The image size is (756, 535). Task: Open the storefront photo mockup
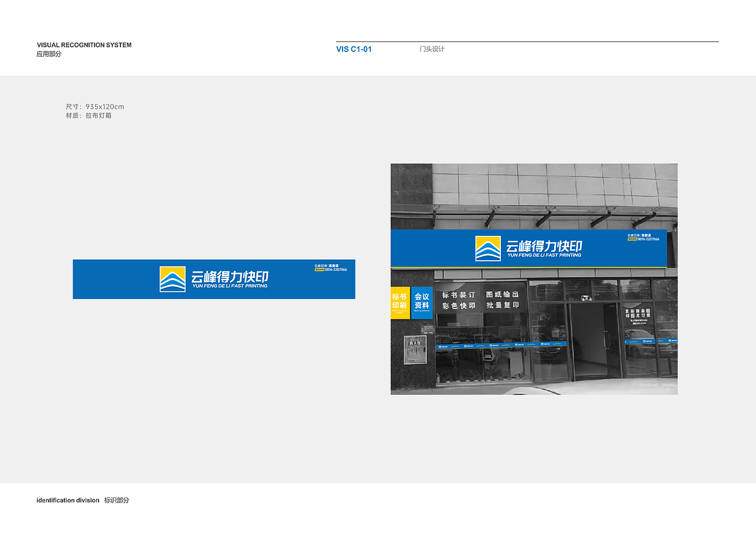click(x=534, y=279)
